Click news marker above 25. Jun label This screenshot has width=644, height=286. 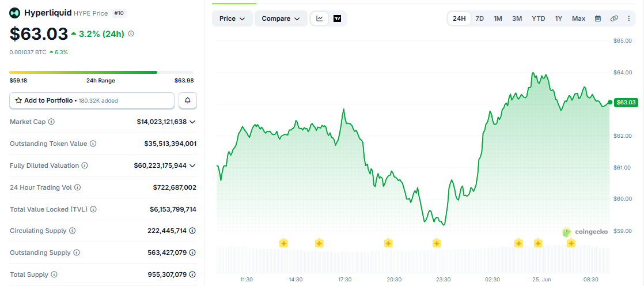(538, 243)
